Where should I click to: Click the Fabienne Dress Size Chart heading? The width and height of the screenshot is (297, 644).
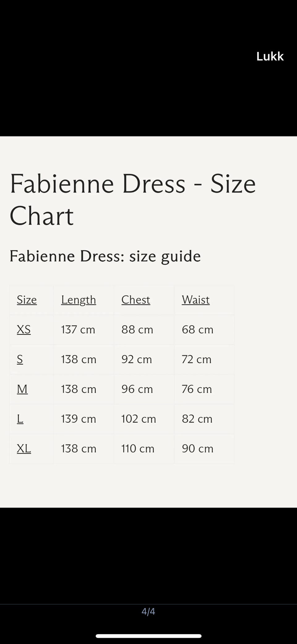(132, 200)
